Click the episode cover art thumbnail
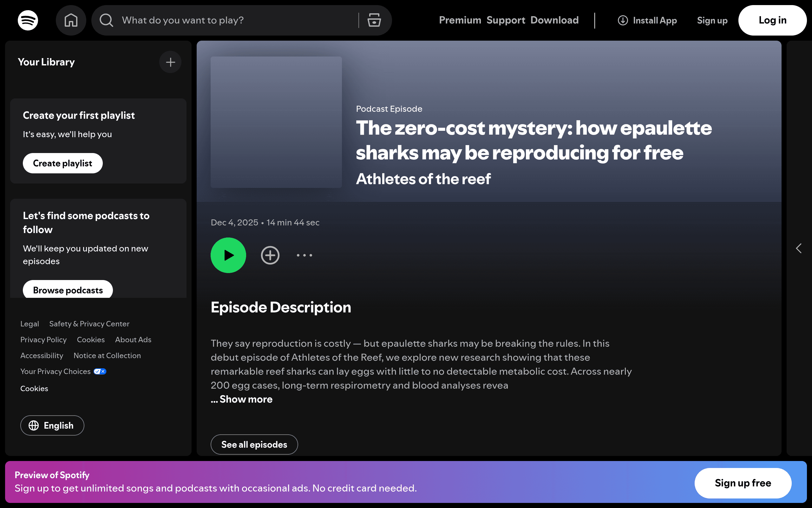The width and height of the screenshot is (812, 508). (x=276, y=122)
